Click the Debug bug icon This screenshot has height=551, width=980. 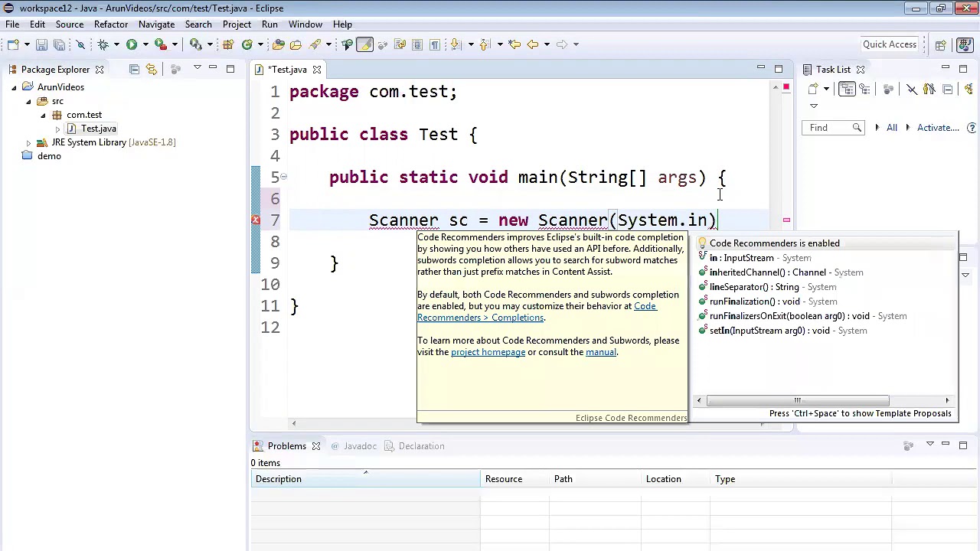[x=103, y=44]
